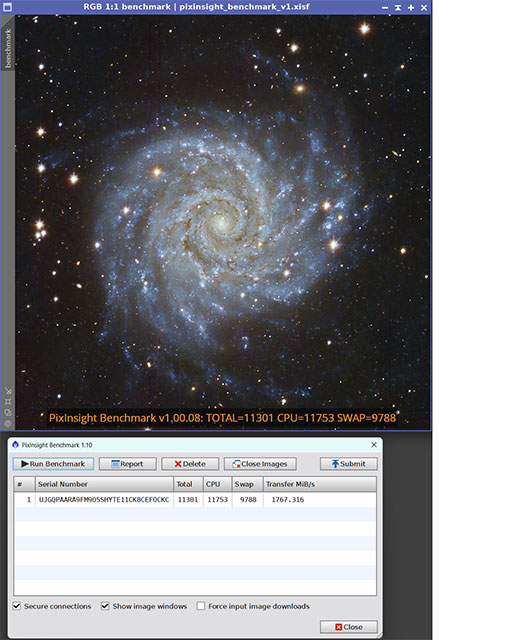
Task: Shade the image window with the roll-up icon
Action: (398, 7)
